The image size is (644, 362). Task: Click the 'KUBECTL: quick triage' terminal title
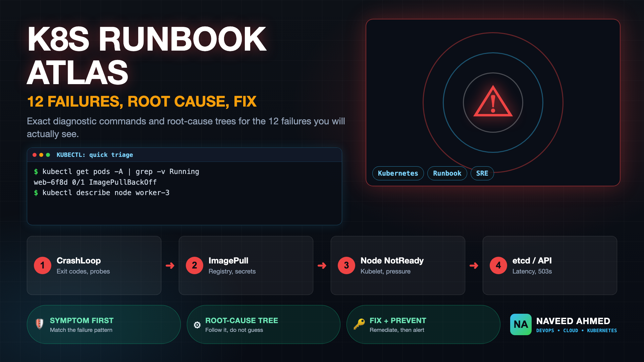pyautogui.click(x=95, y=155)
